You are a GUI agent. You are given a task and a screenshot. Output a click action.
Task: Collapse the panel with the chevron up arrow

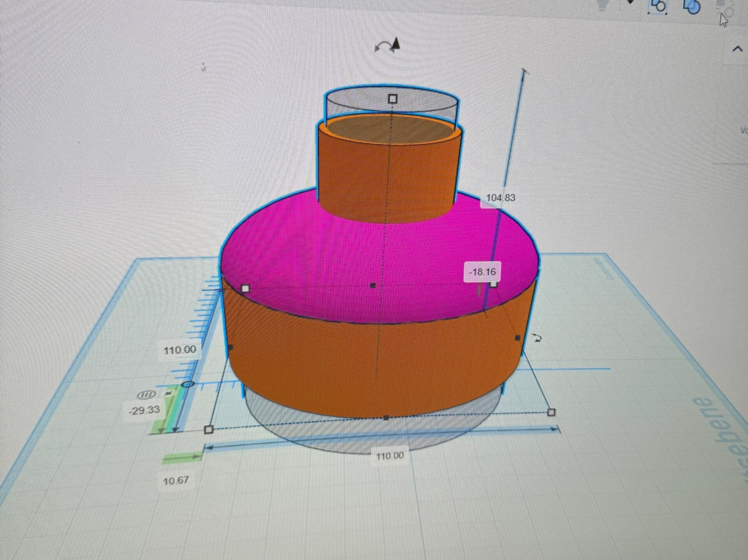(x=737, y=49)
